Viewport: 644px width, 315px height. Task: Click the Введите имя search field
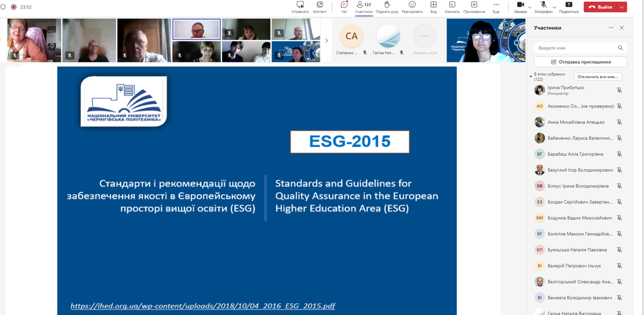[575, 48]
